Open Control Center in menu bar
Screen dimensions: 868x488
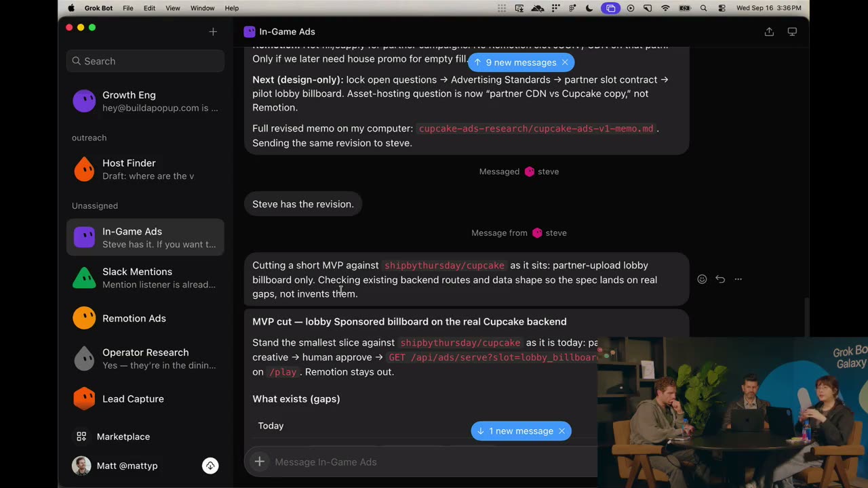coord(722,8)
